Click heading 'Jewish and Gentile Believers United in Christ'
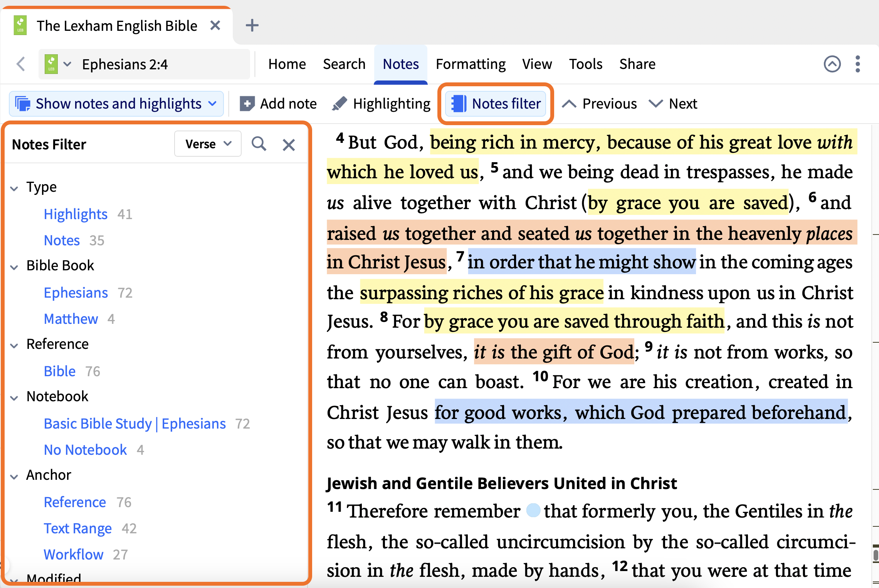This screenshot has width=879, height=588. point(502,483)
